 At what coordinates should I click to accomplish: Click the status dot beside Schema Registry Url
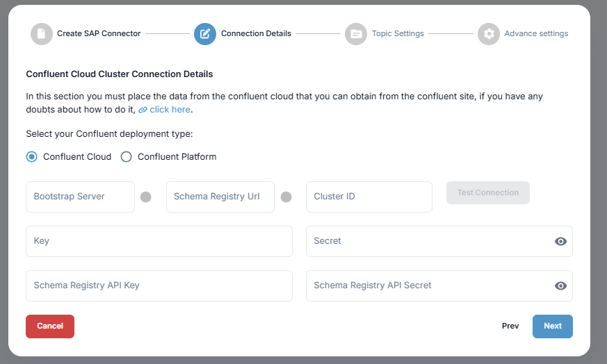286,197
